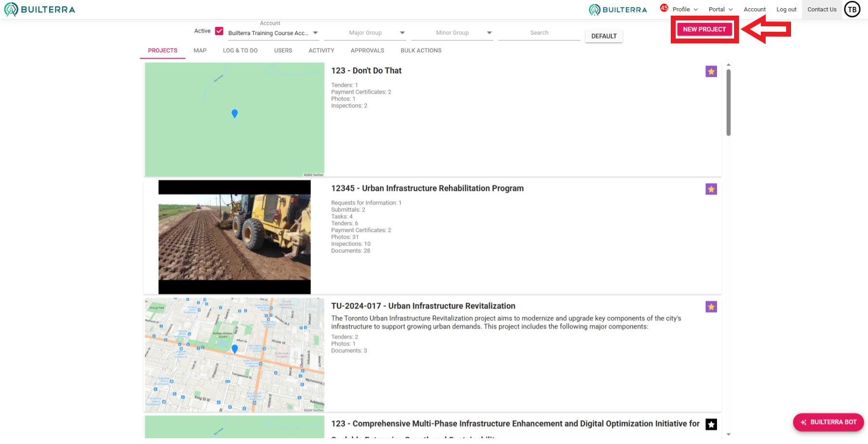Click the scroll up arrow of the project list
The height and width of the screenshot is (444, 868).
[729, 65]
